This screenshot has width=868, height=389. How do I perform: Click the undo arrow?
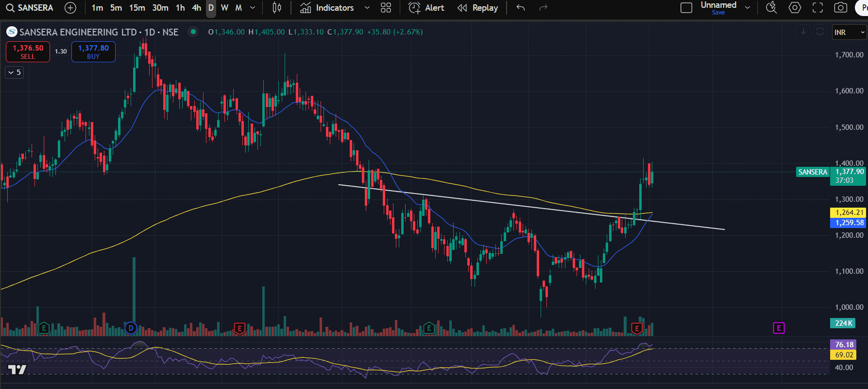(521, 8)
